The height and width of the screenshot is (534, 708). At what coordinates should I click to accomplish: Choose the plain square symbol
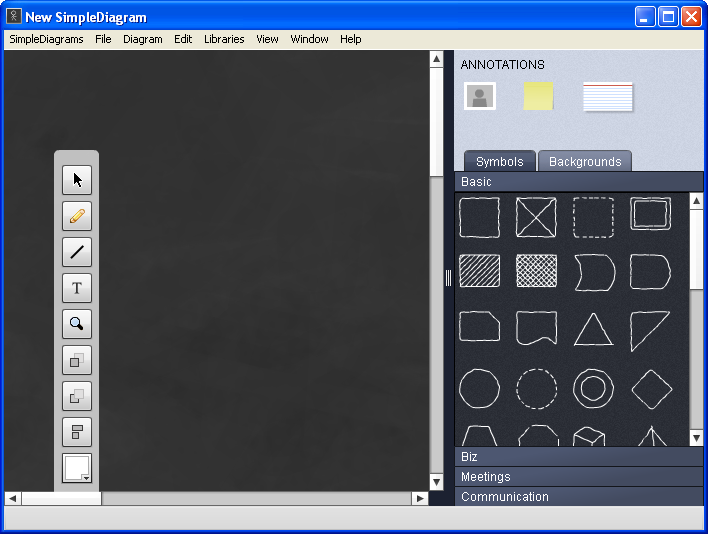[x=480, y=218]
